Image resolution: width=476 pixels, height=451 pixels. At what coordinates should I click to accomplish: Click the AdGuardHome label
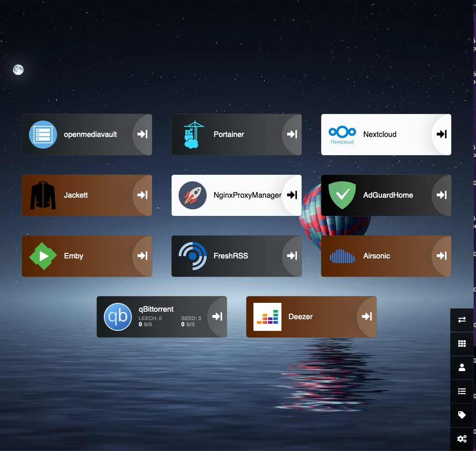coord(388,195)
